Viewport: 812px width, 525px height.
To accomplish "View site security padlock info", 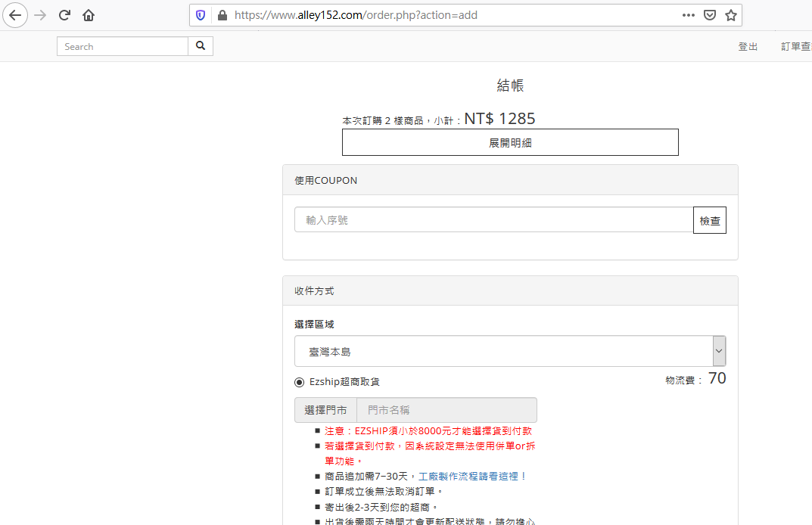I will tap(222, 16).
